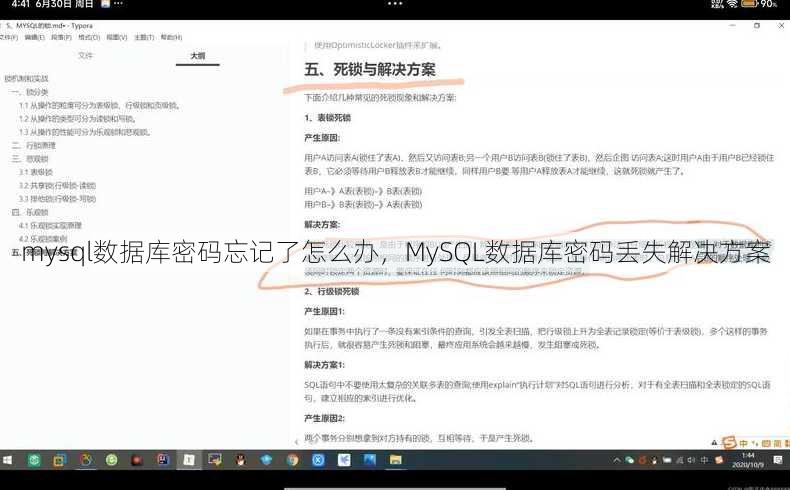
Task: Jump to outline item 4.2 乐观锁案例
Action: (43, 239)
